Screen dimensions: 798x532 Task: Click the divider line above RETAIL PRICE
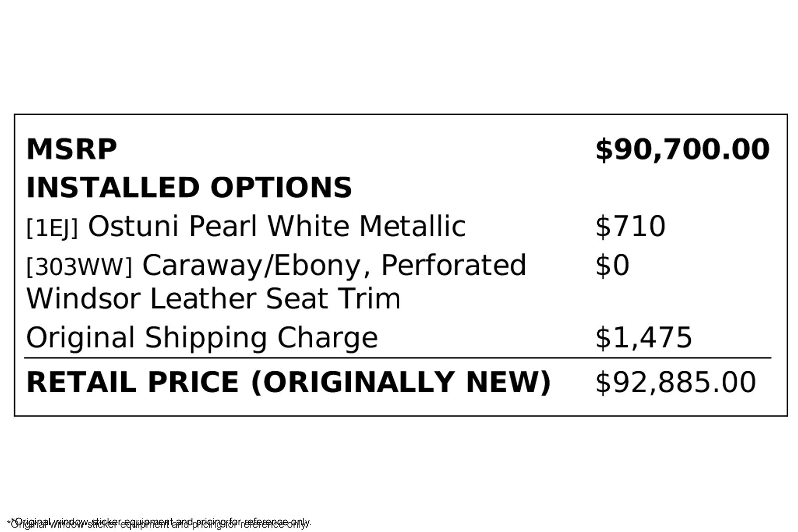[x=398, y=358]
